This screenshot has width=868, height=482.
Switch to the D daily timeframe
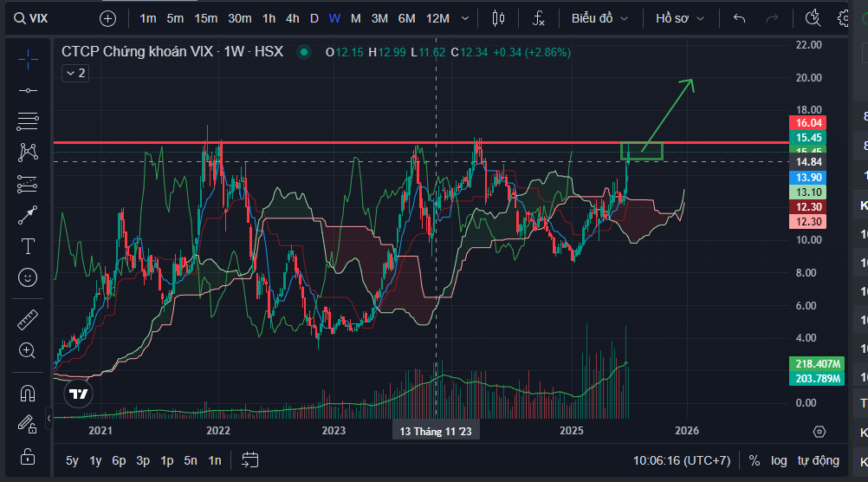click(314, 18)
